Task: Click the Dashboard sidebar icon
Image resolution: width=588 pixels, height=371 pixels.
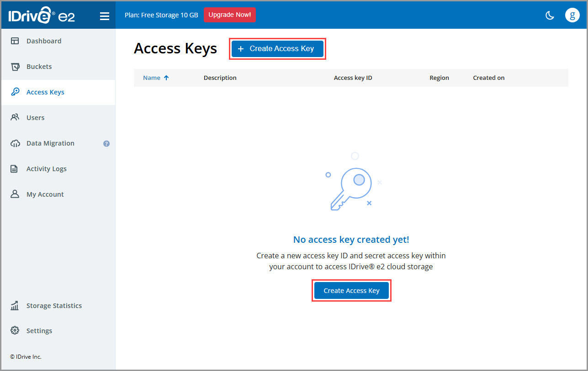Action: 15,41
